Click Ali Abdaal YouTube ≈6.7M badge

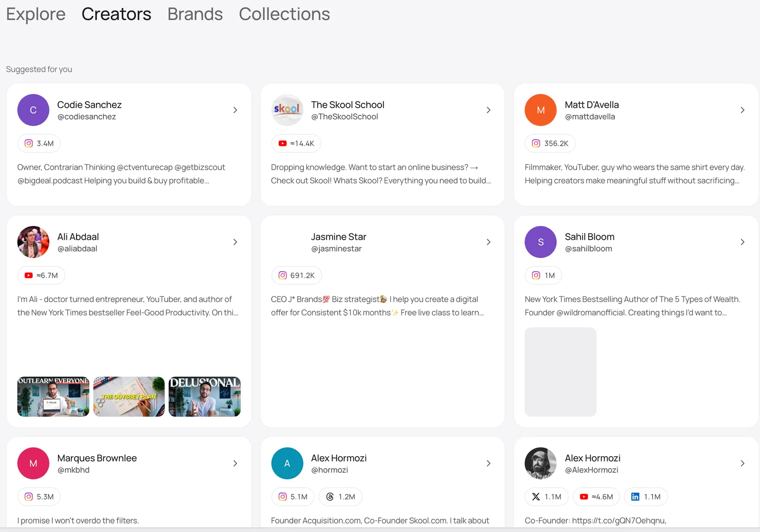tap(41, 275)
